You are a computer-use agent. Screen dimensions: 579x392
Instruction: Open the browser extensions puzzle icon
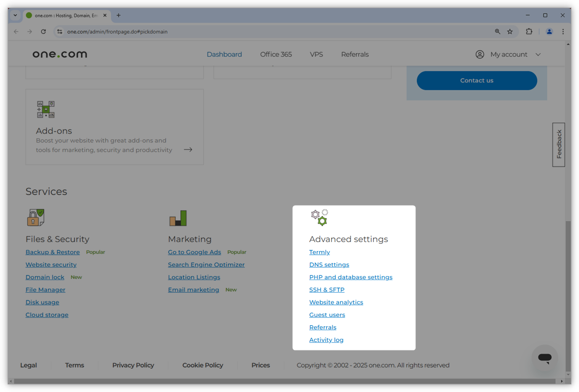[x=529, y=31]
